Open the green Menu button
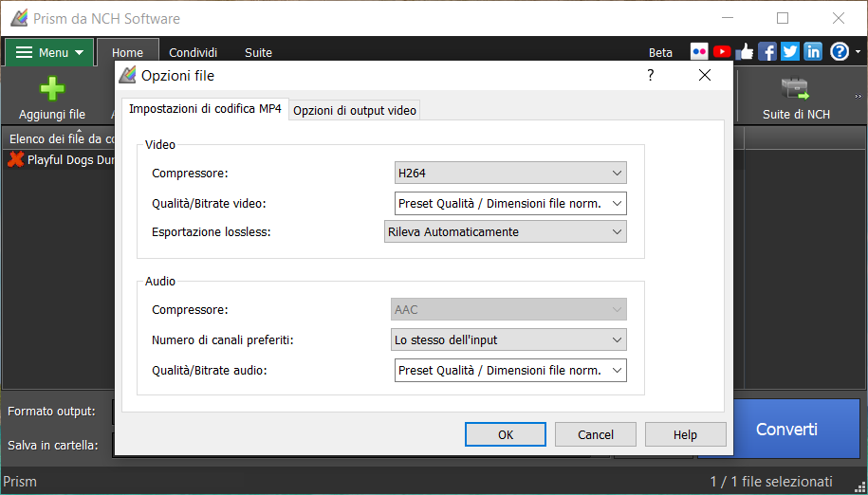The height and width of the screenshot is (495, 868). pyautogui.click(x=49, y=53)
